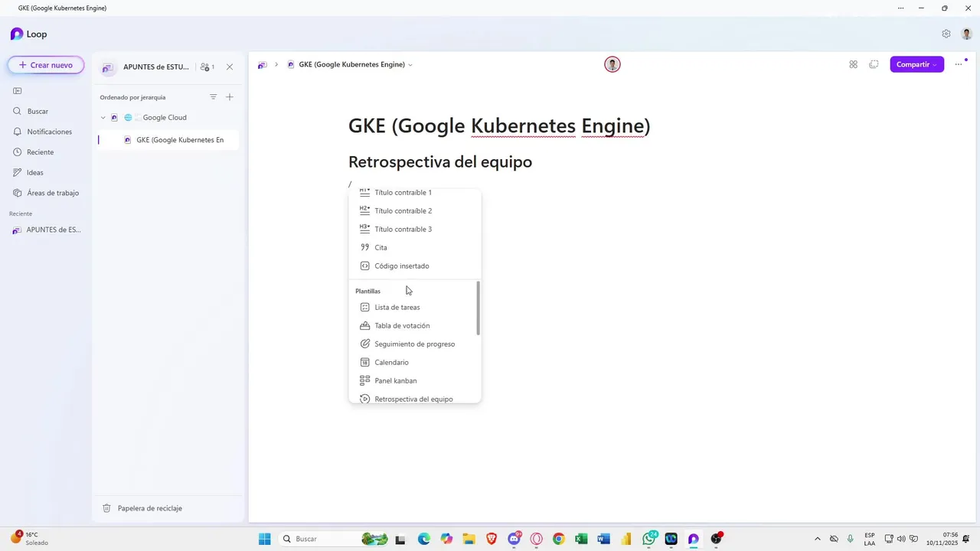This screenshot has height=551, width=980.
Task: Open Reciente in the sidebar
Action: coord(40,152)
